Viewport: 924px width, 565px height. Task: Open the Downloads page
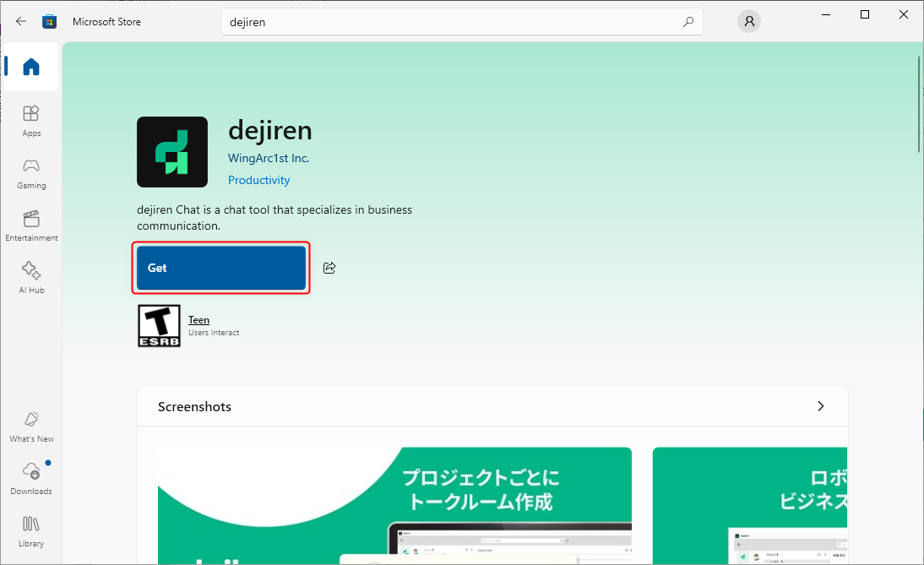(x=31, y=479)
